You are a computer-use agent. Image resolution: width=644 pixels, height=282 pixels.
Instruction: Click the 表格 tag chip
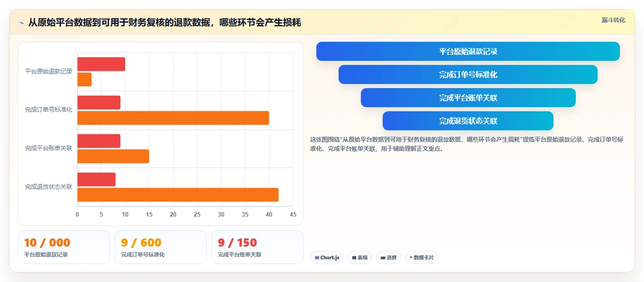point(359,257)
